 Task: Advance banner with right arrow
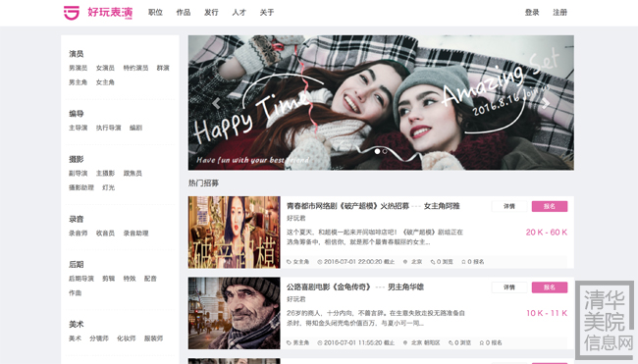pyautogui.click(x=546, y=103)
